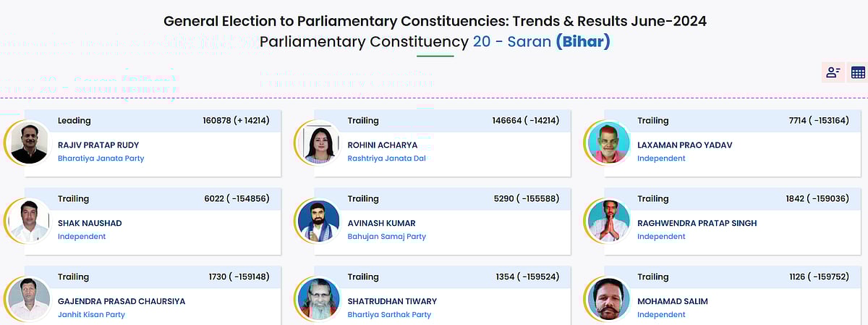Select the Bharatiya Janata Party label
868x325 pixels.
pos(101,159)
